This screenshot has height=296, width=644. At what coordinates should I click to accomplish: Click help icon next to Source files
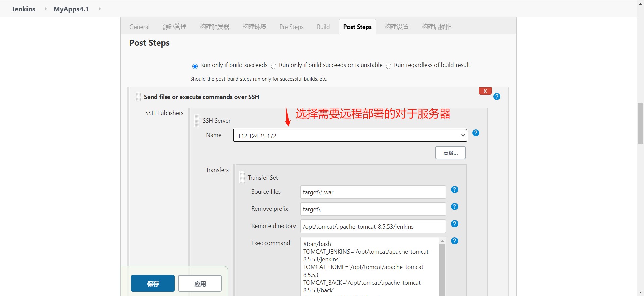pyautogui.click(x=454, y=190)
